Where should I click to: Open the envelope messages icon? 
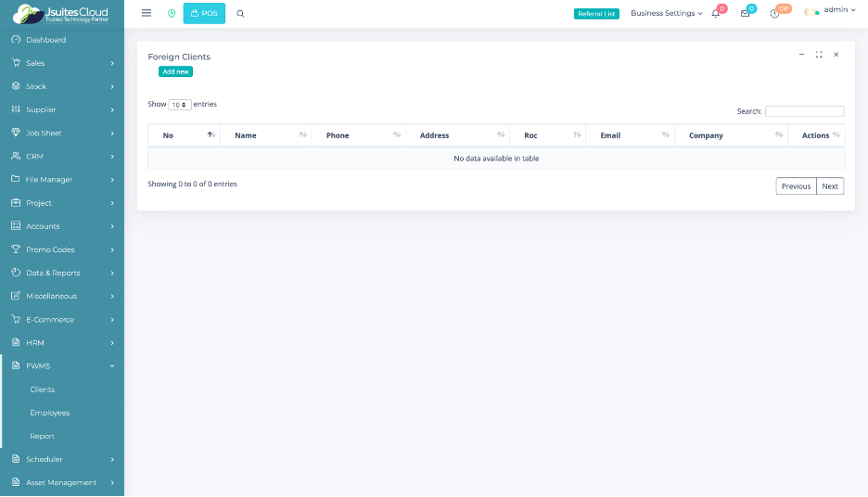pos(745,13)
